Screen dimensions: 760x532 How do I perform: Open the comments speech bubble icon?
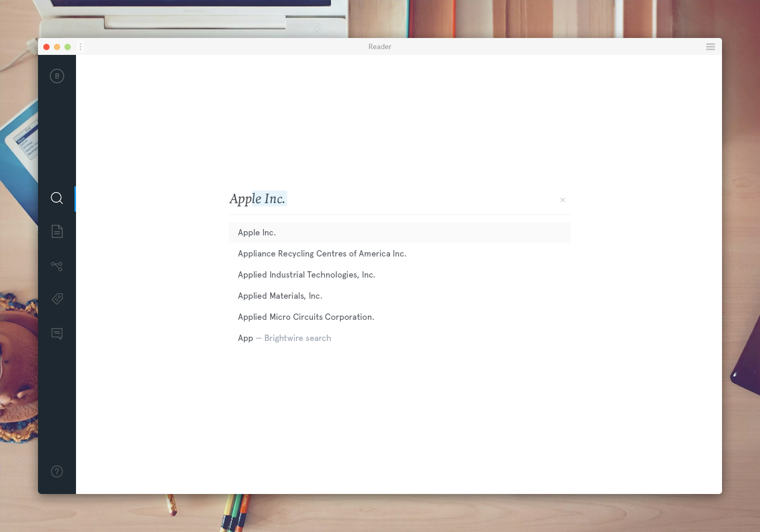57,334
